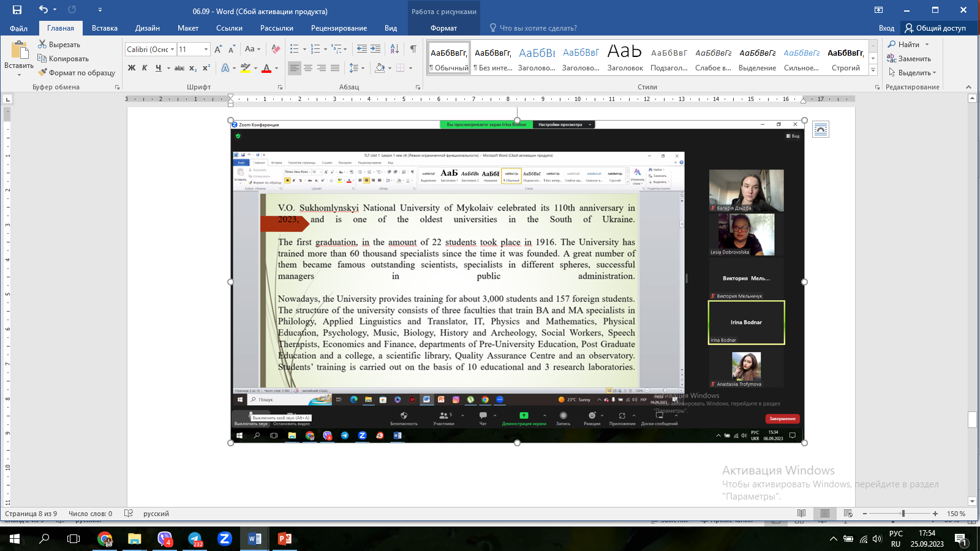Toggle subscript x₂ formatting
Image resolution: width=980 pixels, height=551 pixels.
click(x=193, y=68)
